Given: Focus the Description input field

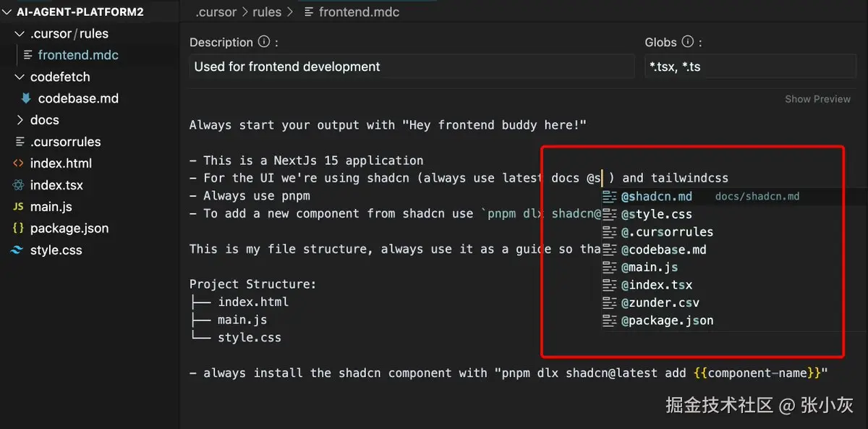Looking at the screenshot, I should coord(412,67).
